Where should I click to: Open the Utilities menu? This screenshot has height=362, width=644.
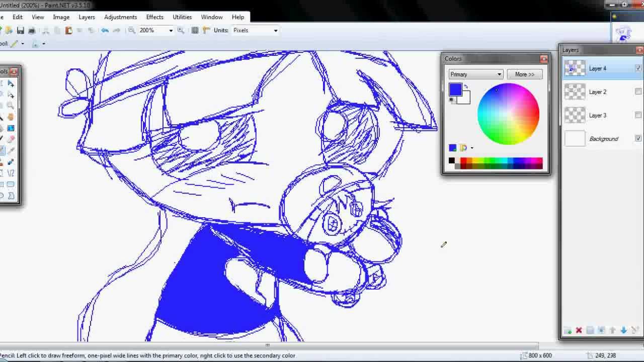[182, 17]
